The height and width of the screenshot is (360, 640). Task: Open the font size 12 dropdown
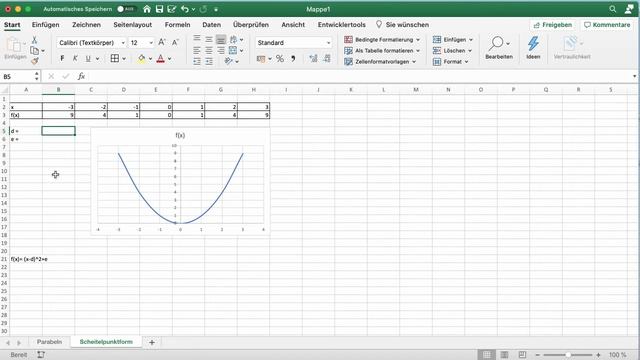(x=151, y=43)
